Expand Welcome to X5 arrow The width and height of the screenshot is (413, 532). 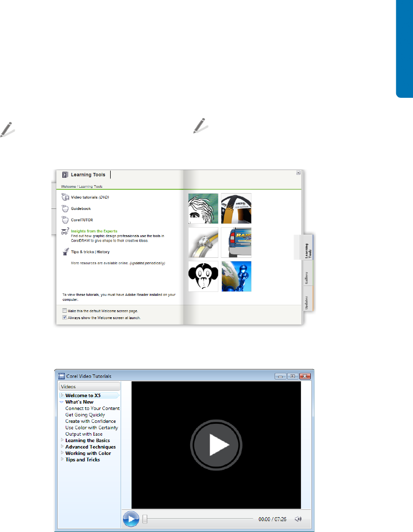62,395
